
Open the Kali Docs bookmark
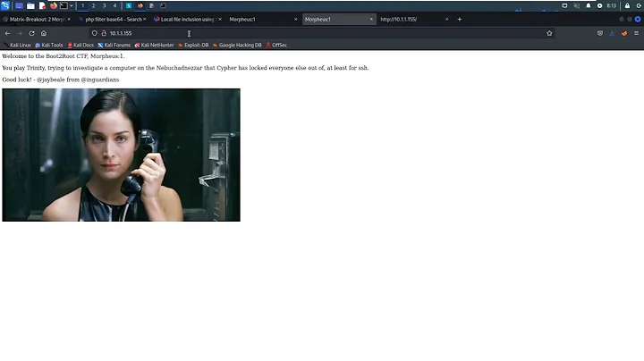pyautogui.click(x=80, y=45)
